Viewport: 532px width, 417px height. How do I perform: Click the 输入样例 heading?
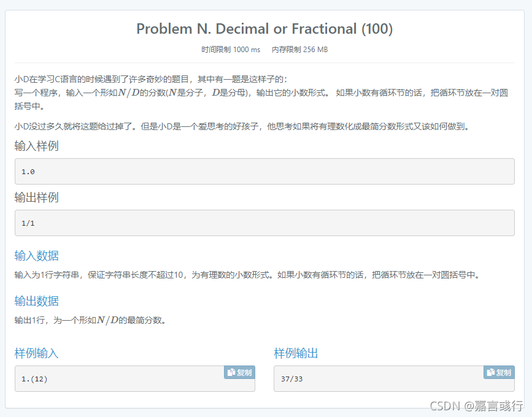coord(37,146)
